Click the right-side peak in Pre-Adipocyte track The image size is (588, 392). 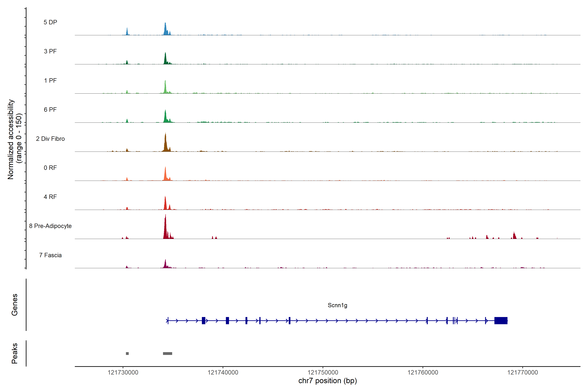(x=514, y=236)
